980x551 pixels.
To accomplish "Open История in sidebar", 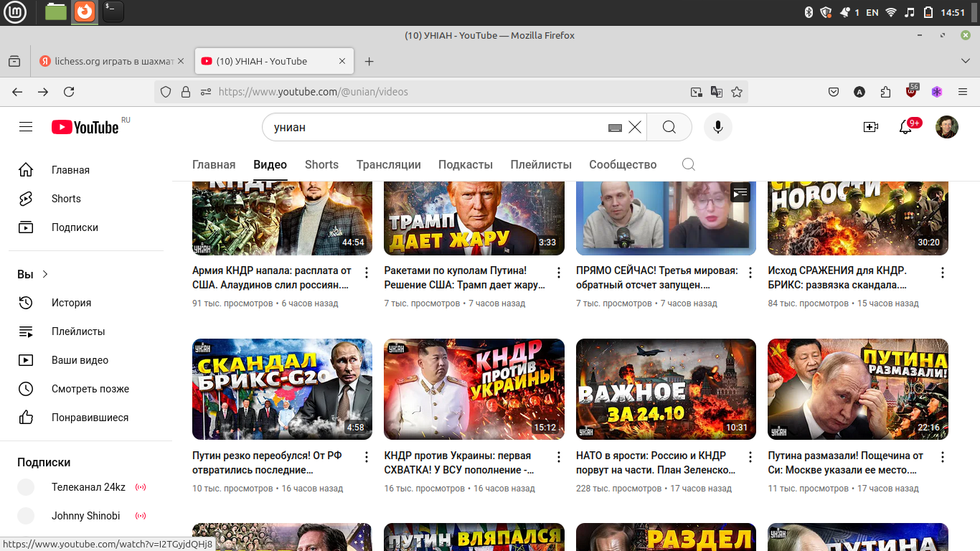I will 86,303.
